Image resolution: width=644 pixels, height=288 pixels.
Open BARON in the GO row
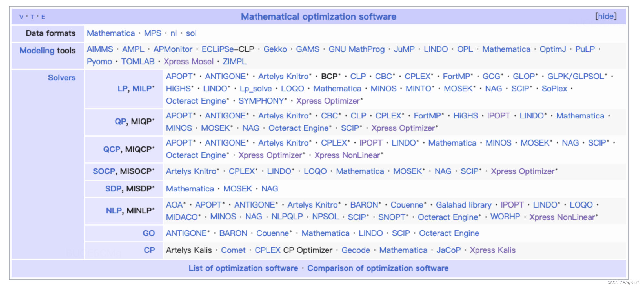[233, 233]
